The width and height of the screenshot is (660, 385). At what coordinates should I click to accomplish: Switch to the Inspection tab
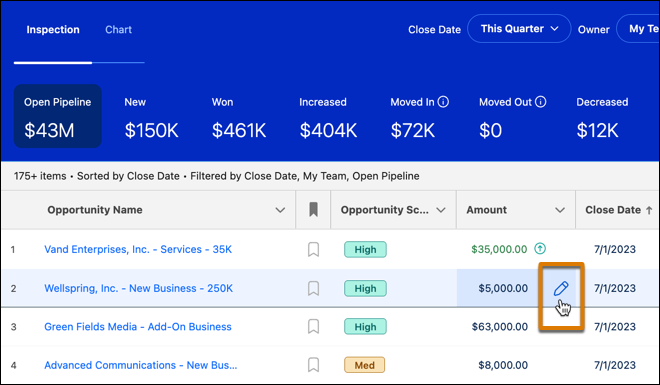pos(53,29)
